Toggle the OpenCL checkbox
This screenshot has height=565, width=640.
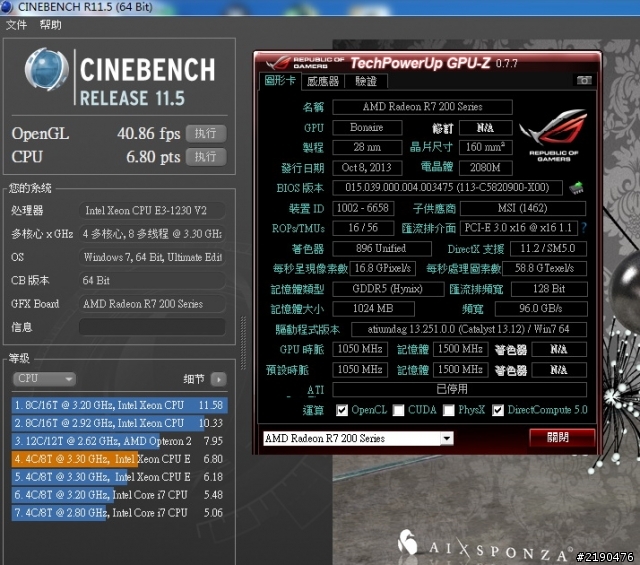342,410
